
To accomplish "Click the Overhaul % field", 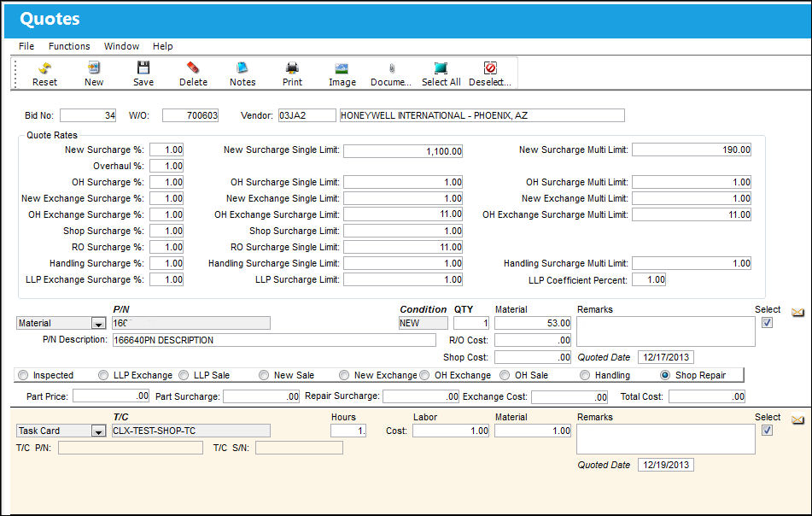I will pyautogui.click(x=166, y=166).
